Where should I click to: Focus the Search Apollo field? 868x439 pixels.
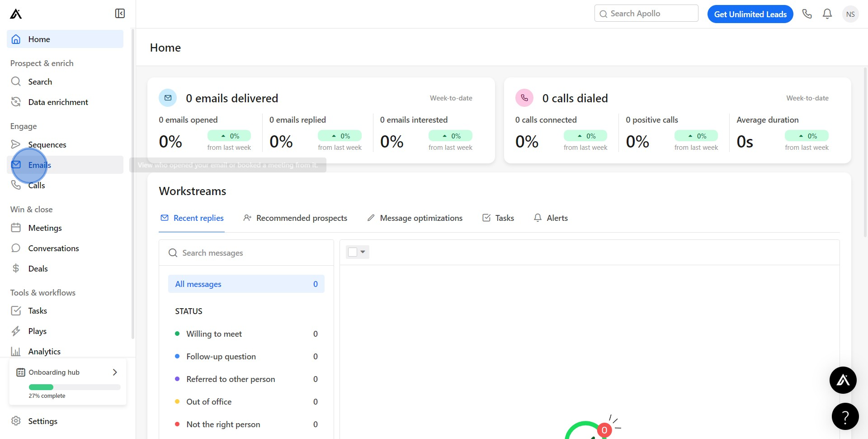(x=646, y=14)
